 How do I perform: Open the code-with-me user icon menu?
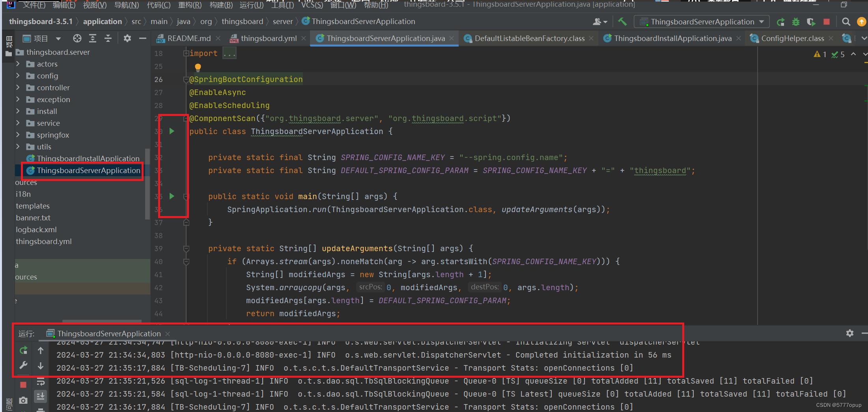click(x=599, y=22)
